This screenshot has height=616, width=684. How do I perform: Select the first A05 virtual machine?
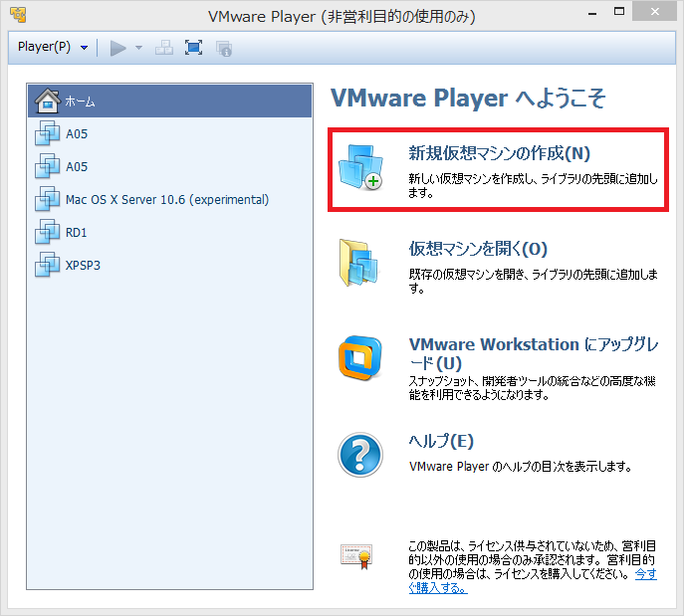(170, 133)
